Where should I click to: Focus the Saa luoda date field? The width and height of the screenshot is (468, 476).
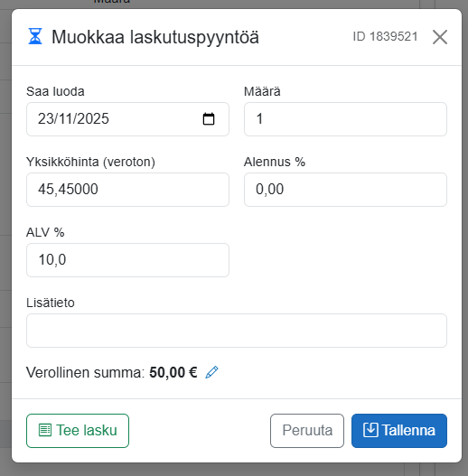(127, 119)
